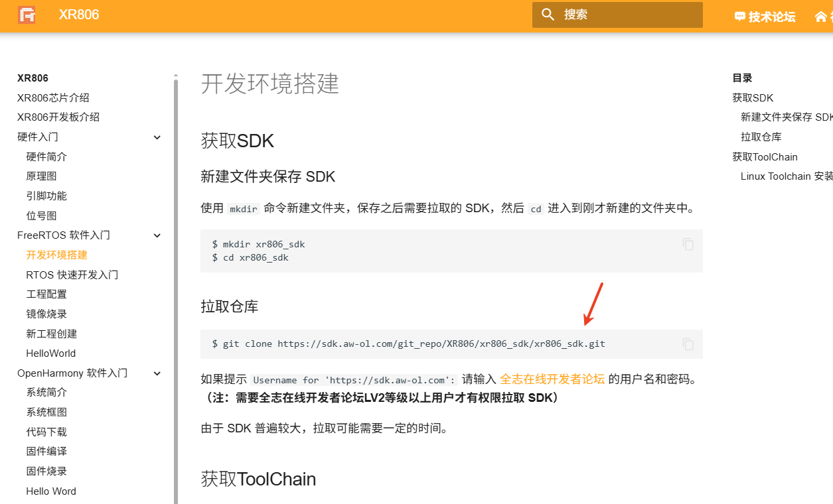Collapse the FreeRTOS 软件入门 section
The image size is (833, 504).
pos(157,235)
